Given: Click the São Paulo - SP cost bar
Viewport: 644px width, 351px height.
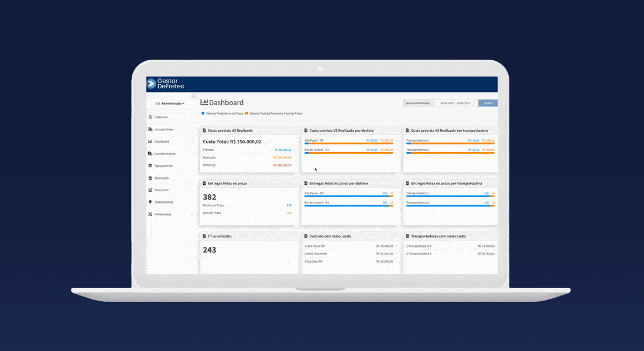Looking at the screenshot, I should coord(349,143).
